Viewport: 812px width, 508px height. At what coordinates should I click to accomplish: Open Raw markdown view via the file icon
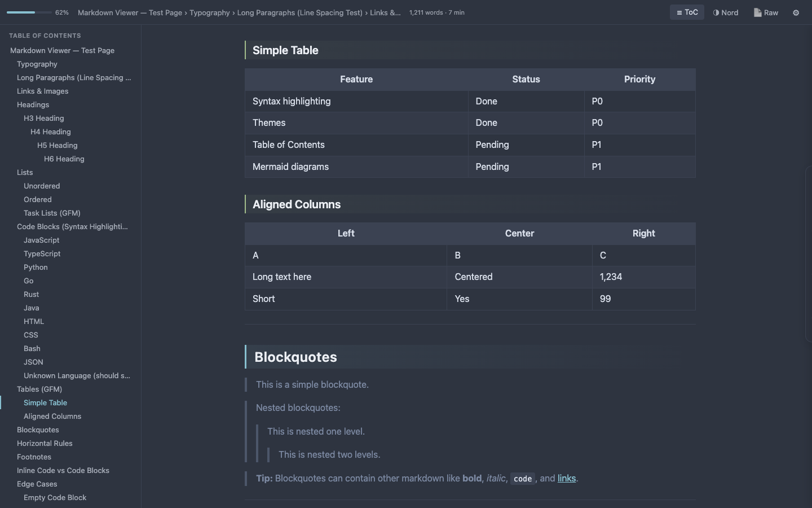point(766,12)
